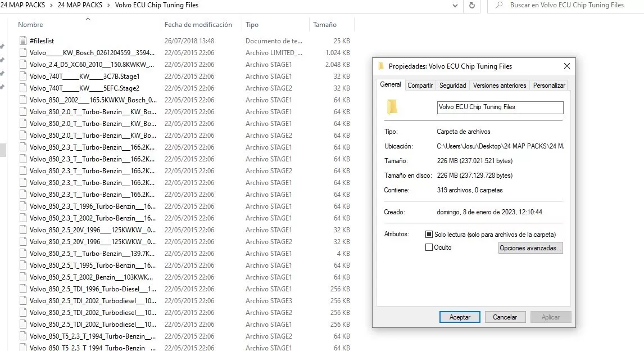Open the address bar history dropdown

coord(455,6)
